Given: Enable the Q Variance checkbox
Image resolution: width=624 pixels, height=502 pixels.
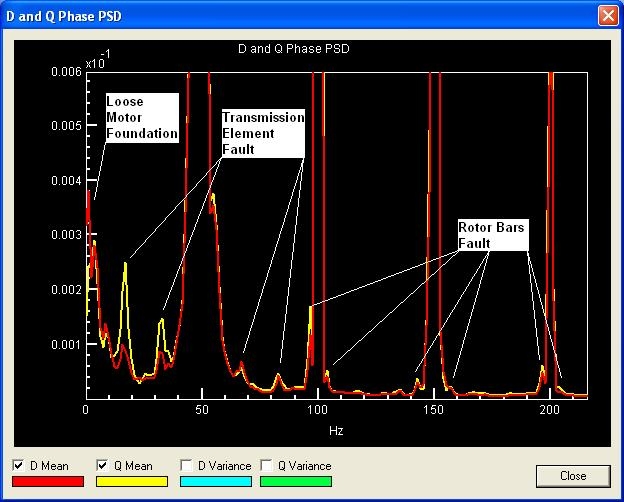Looking at the screenshot, I should tap(267, 466).
